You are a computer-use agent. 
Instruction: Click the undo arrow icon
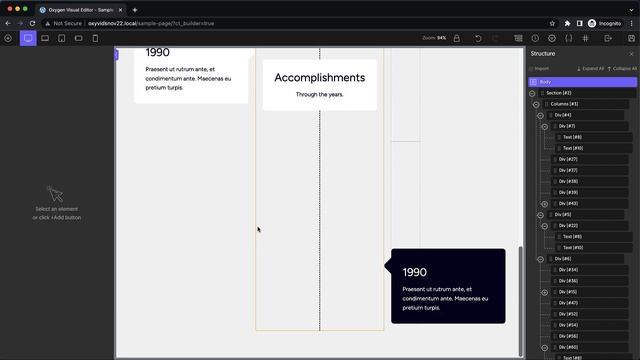(478, 38)
